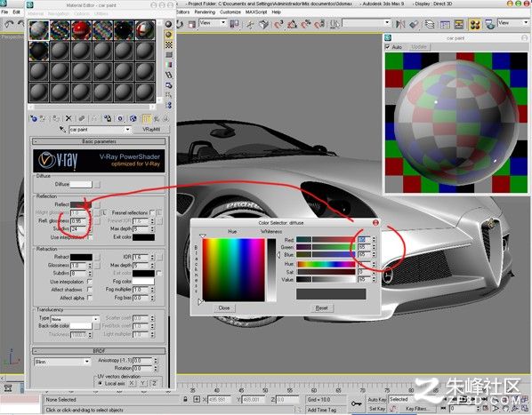Open right View dropdown next to render icon

coord(513,23)
